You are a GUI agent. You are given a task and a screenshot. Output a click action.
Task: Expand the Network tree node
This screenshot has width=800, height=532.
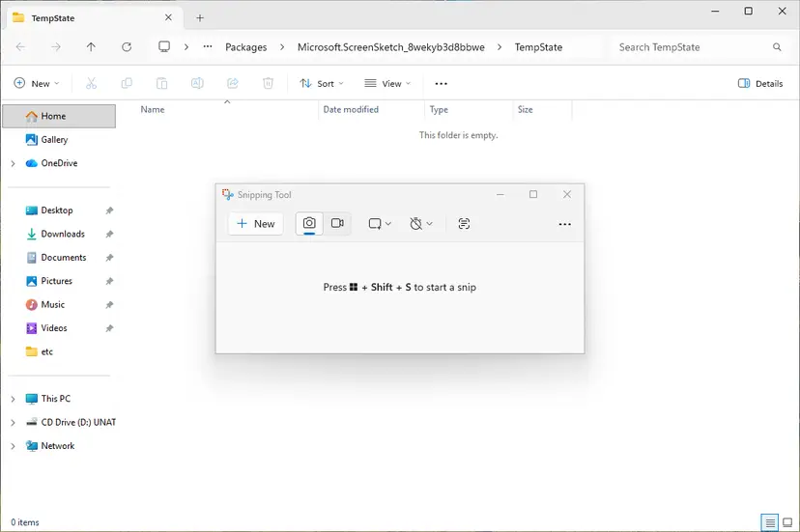(13, 446)
